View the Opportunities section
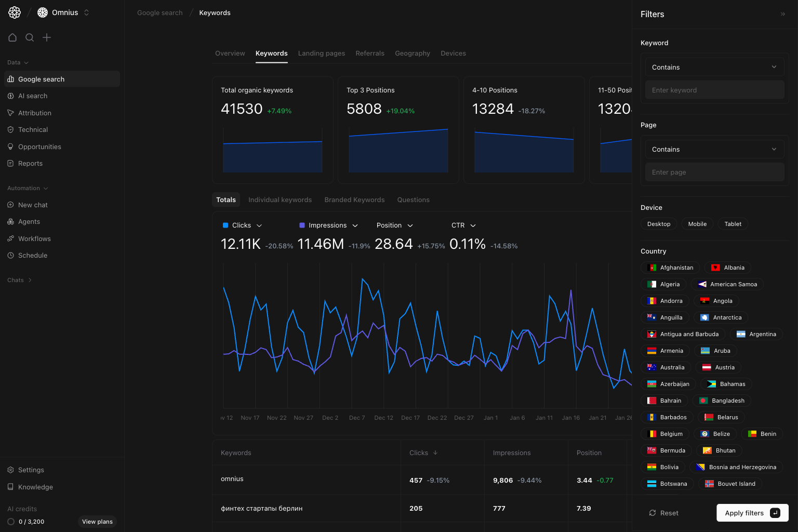Viewport: 798px width, 532px height. [x=39, y=147]
